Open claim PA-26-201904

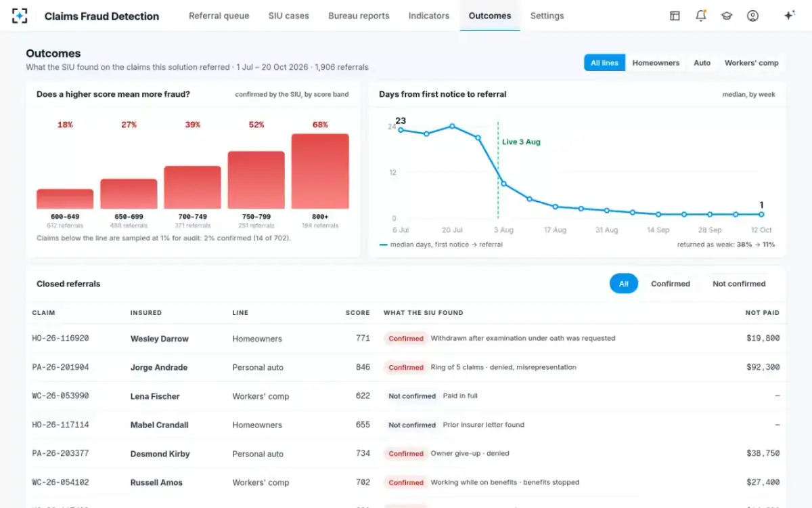click(x=60, y=367)
